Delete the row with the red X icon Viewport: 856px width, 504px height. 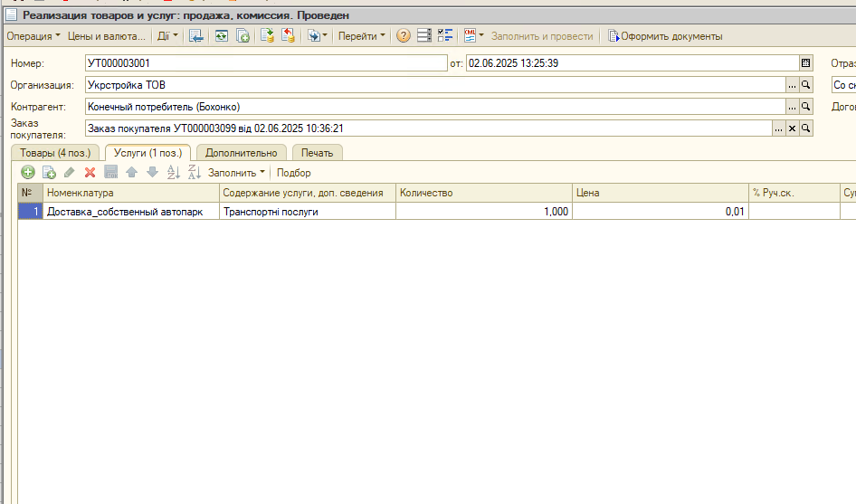pyautogui.click(x=90, y=173)
